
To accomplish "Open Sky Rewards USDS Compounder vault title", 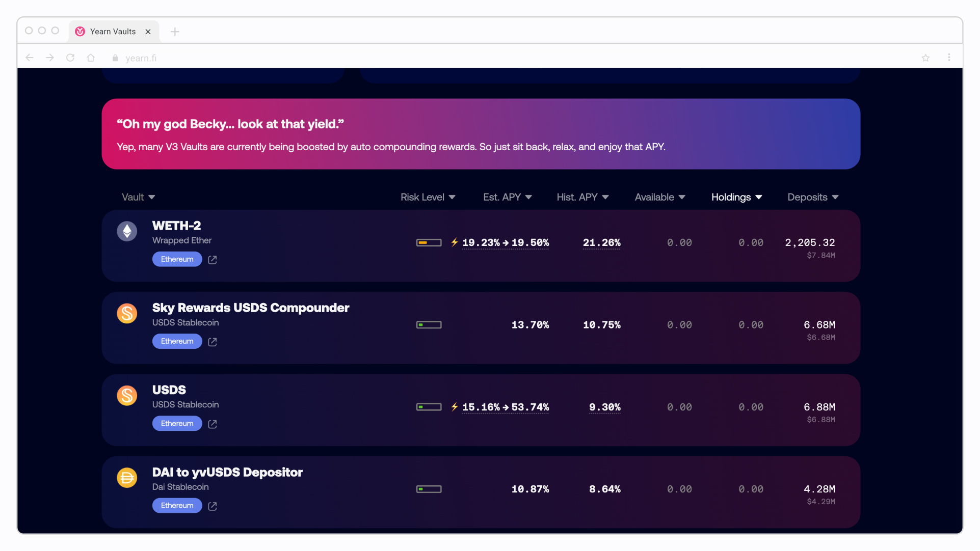I will [251, 308].
